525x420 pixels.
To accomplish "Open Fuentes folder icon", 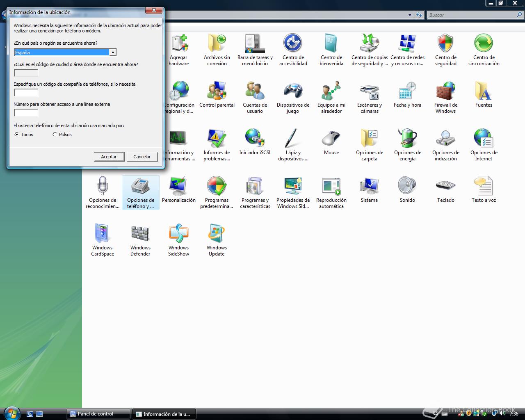I will tap(484, 94).
